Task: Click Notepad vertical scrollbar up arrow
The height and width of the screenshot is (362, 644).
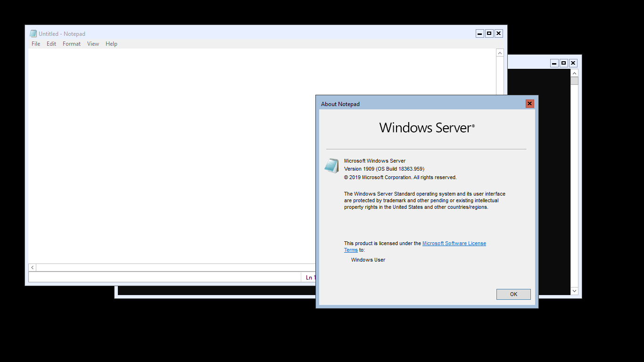Action: [500, 53]
